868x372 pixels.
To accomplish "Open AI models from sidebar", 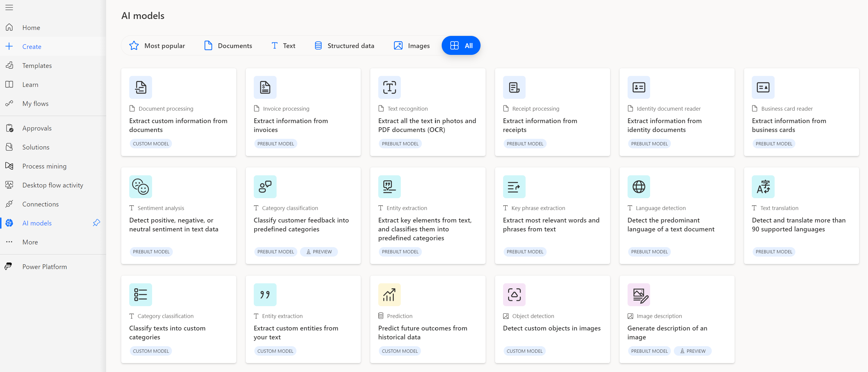I will [36, 222].
